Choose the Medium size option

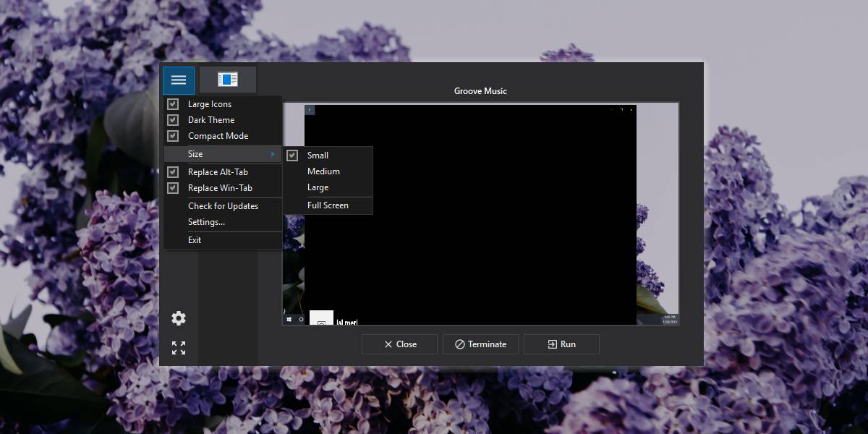(x=328, y=171)
